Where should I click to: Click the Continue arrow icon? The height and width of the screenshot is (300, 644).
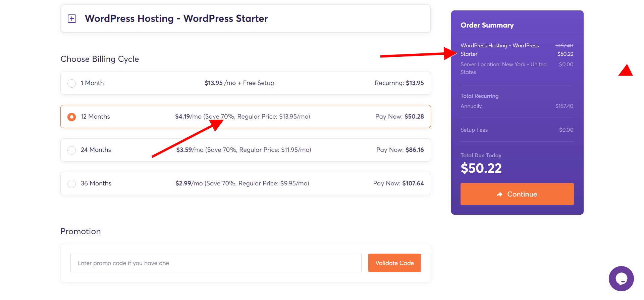[x=500, y=194]
